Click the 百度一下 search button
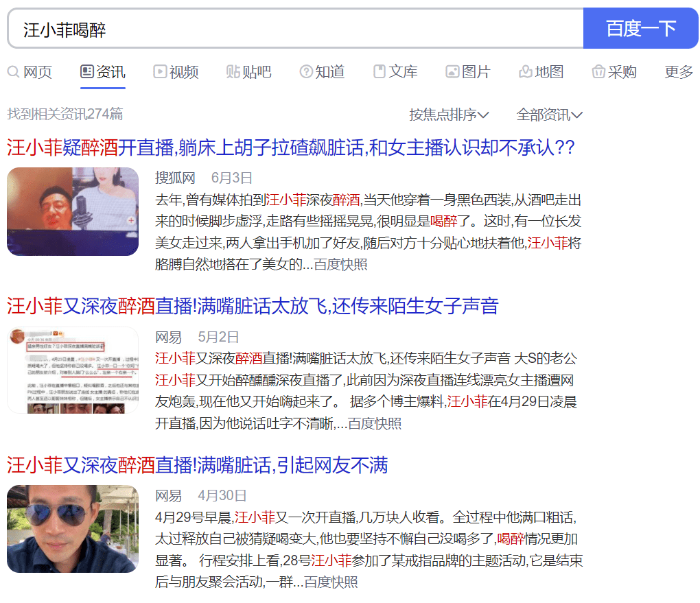The width and height of the screenshot is (700, 603). (640, 28)
